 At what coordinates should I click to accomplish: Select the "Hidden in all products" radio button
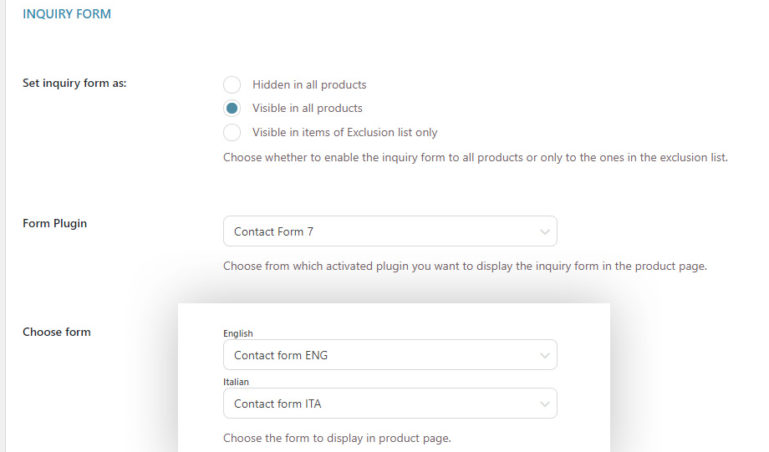click(x=232, y=85)
